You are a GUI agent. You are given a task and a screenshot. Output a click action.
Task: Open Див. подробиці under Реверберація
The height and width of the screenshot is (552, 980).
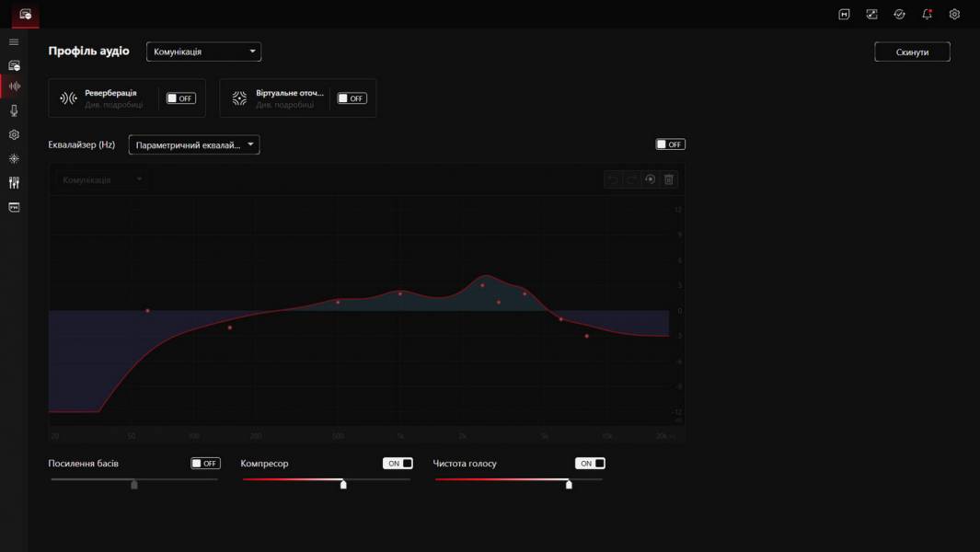114,105
